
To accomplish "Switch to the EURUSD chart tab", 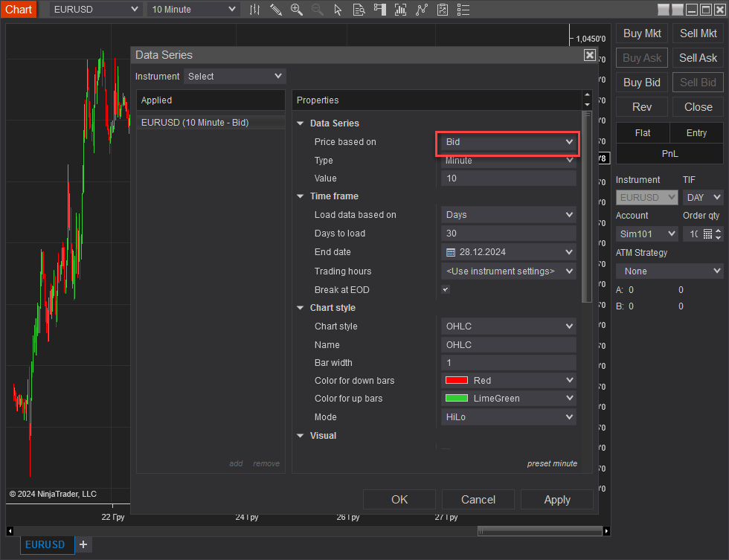I will pyautogui.click(x=45, y=544).
